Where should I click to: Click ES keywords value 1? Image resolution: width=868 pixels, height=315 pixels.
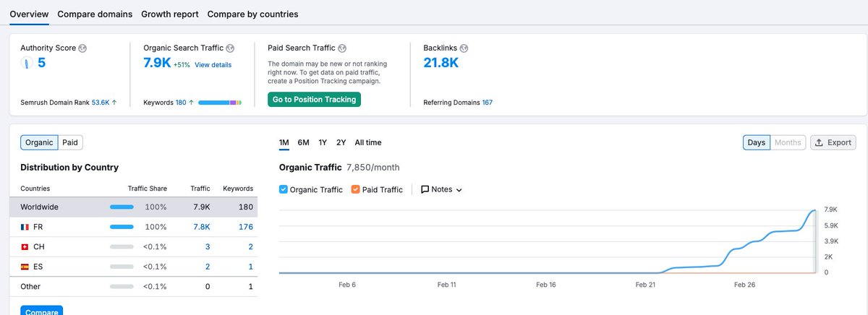tap(251, 267)
